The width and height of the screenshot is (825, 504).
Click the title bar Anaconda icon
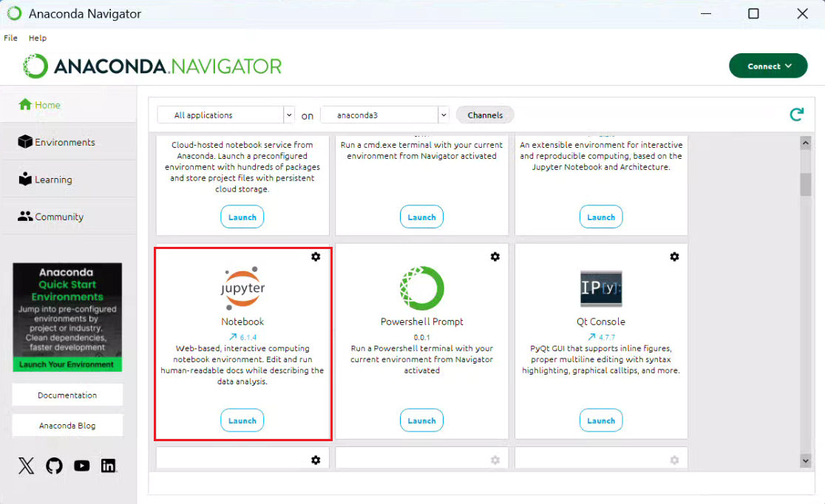click(x=14, y=14)
